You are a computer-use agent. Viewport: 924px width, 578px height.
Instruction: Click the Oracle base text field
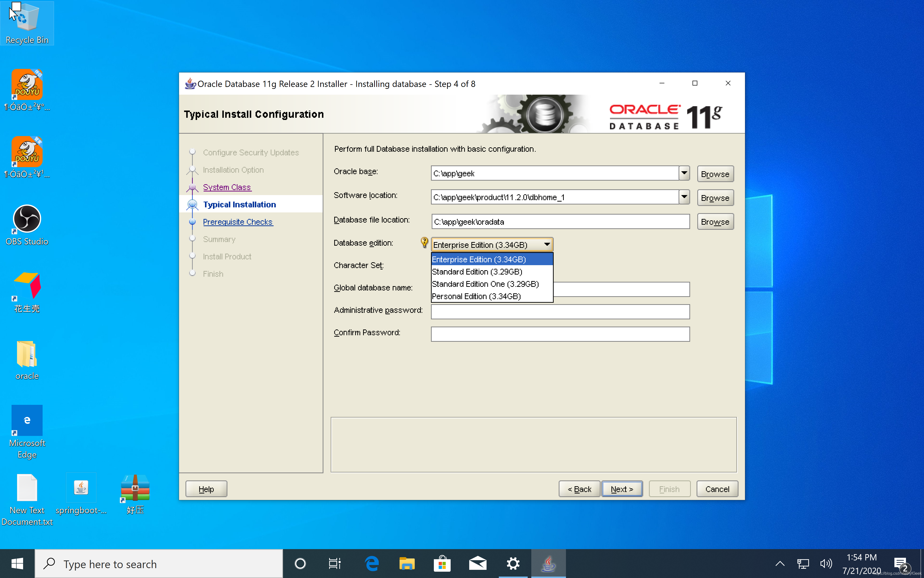[x=555, y=173]
